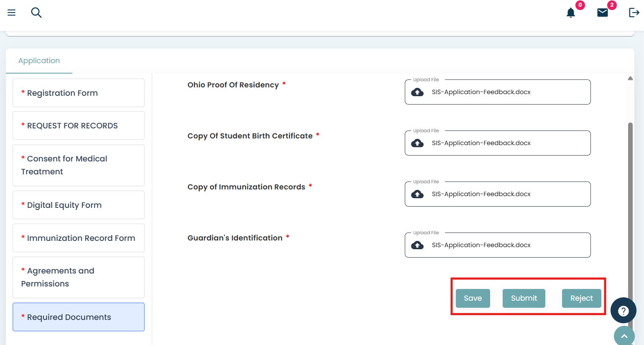
Task: Click upload cloud icon for Immunization Records
Action: point(417,194)
